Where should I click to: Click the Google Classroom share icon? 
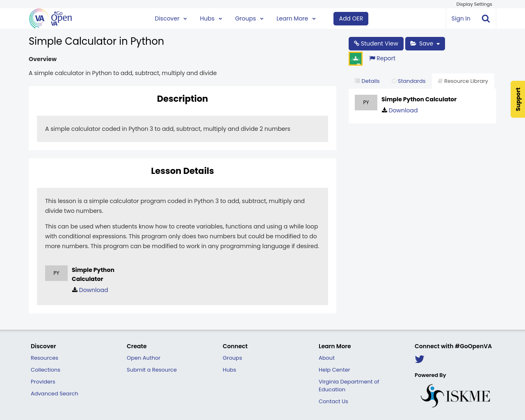[x=356, y=59]
